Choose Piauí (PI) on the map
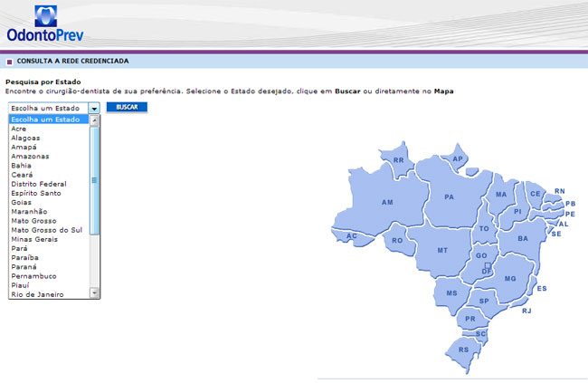Screen dimensions: 588x383 (517, 211)
